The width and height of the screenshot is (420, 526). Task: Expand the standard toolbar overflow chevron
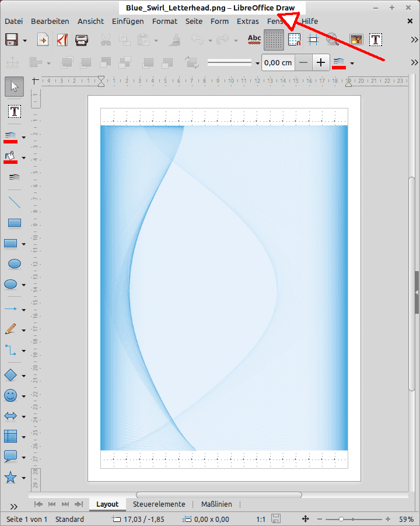tap(414, 40)
